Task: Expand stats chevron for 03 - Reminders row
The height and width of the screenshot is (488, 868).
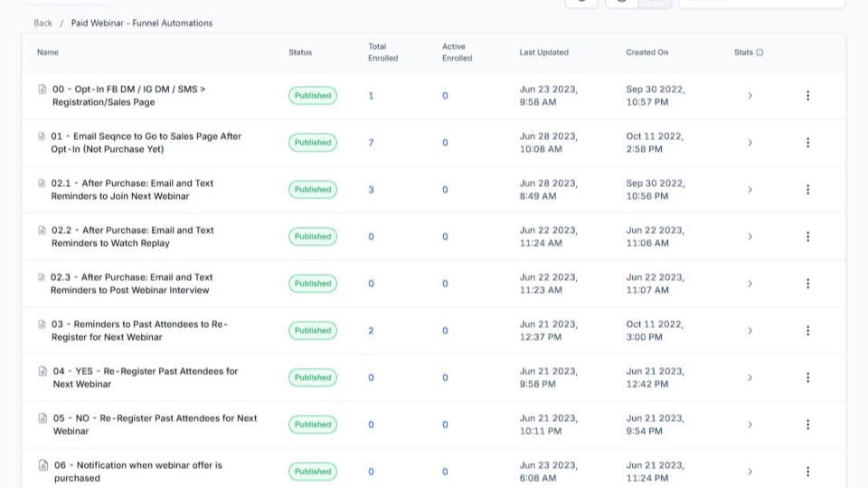Action: click(750, 331)
